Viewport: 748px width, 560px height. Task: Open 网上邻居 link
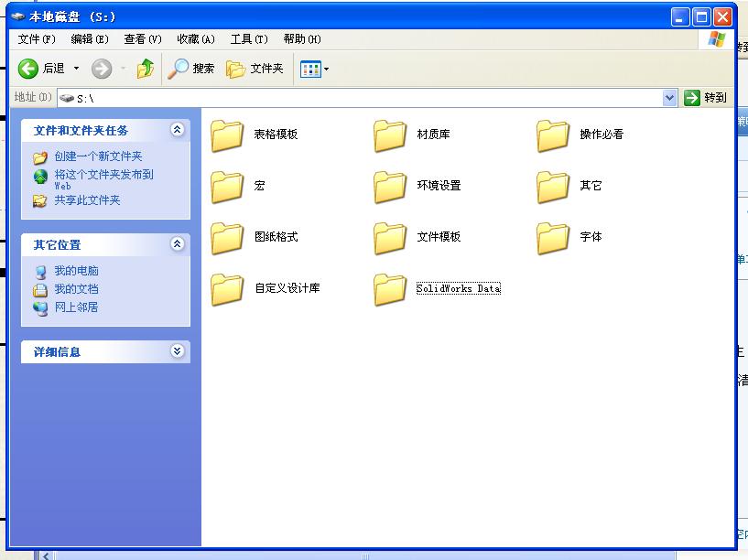[x=76, y=307]
